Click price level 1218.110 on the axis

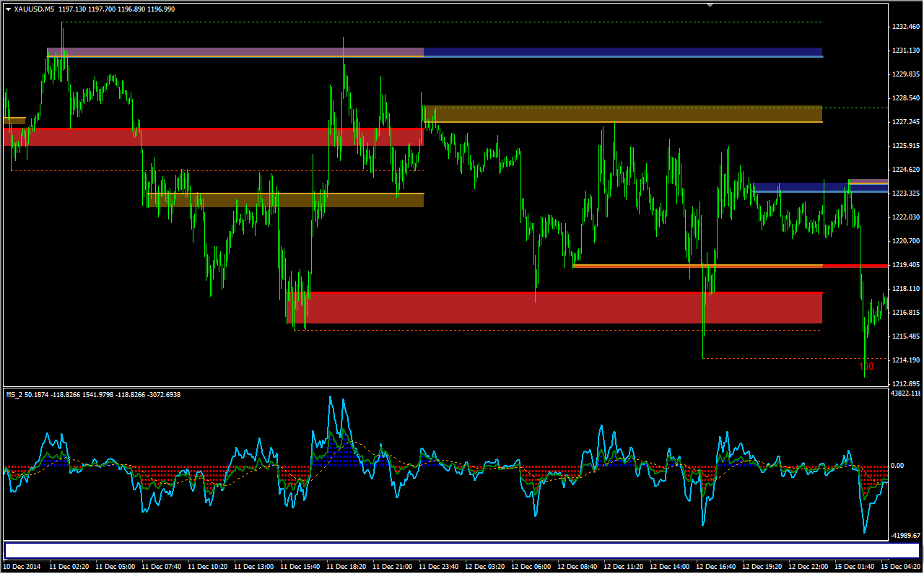pos(905,289)
